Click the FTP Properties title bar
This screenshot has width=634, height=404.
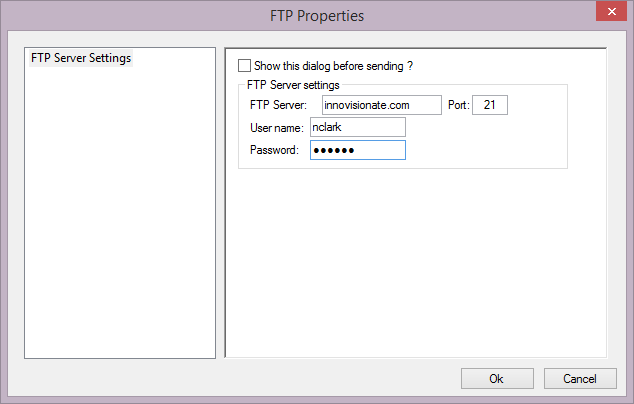[316, 15]
